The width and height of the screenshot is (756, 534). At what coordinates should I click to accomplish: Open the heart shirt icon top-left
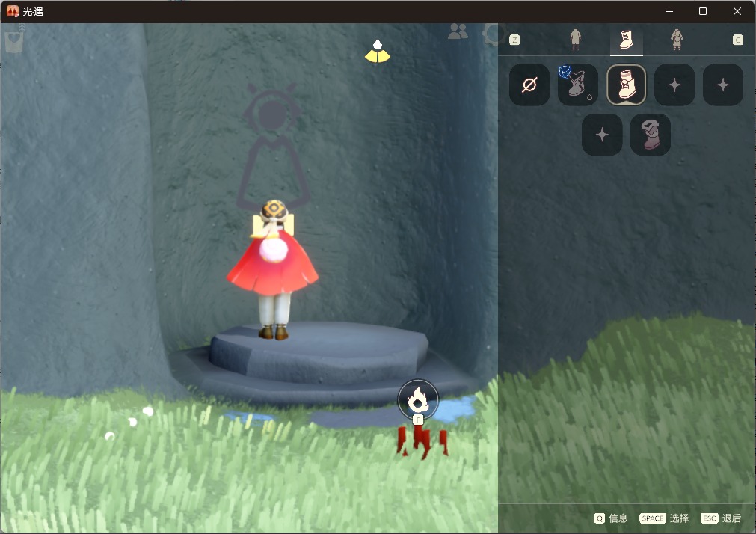pyautogui.click(x=13, y=40)
